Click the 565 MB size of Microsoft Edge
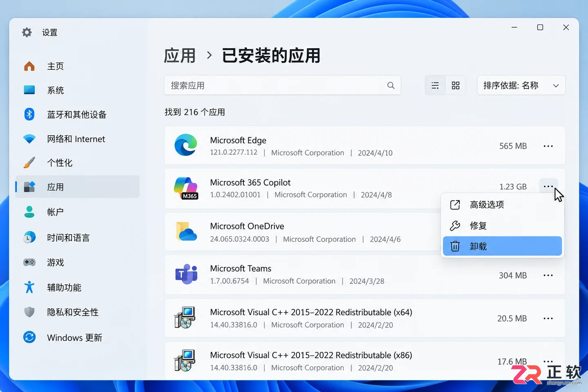The height and width of the screenshot is (392, 588). point(513,146)
